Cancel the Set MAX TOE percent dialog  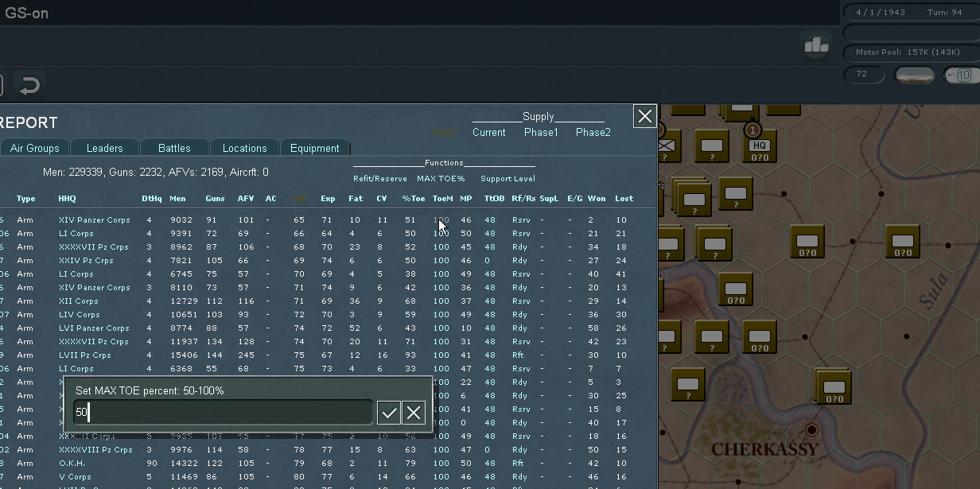click(x=414, y=413)
